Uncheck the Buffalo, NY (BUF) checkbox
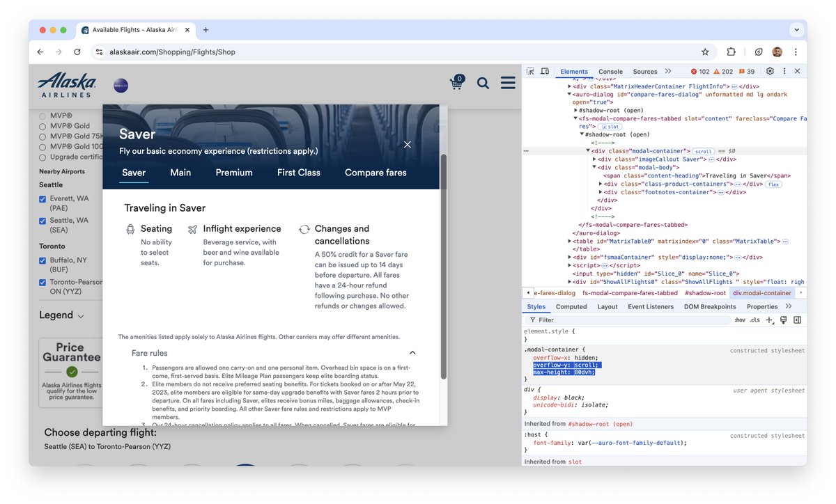The width and height of the screenshot is (836, 504). coord(42,261)
